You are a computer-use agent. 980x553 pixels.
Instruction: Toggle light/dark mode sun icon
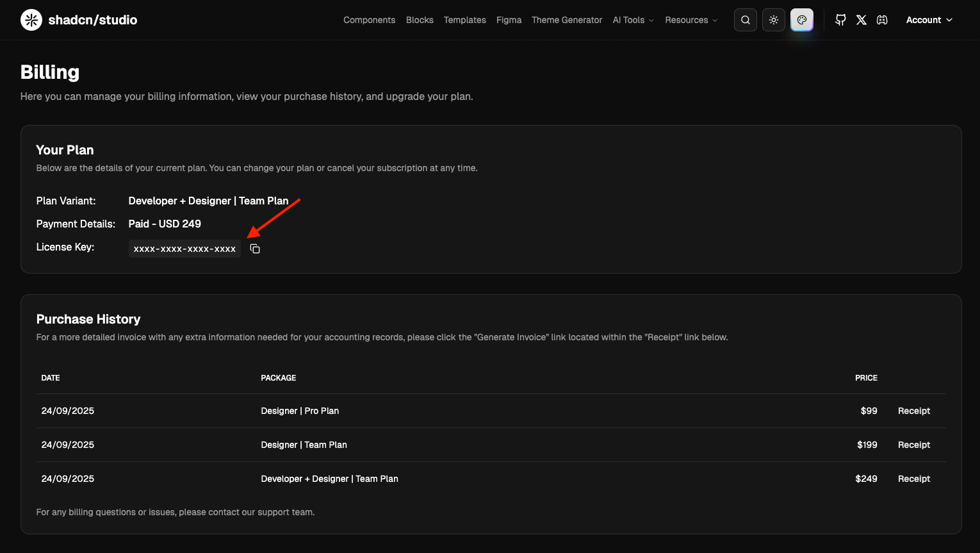pos(774,20)
